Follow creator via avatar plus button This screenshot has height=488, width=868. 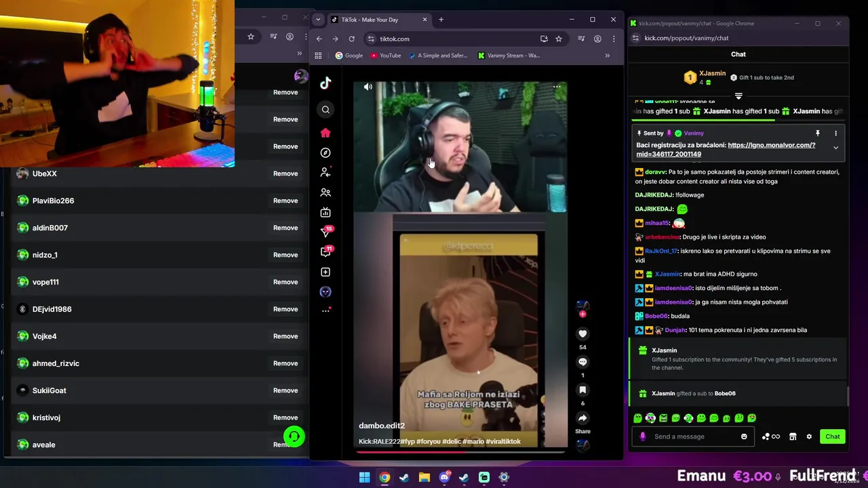(583, 314)
